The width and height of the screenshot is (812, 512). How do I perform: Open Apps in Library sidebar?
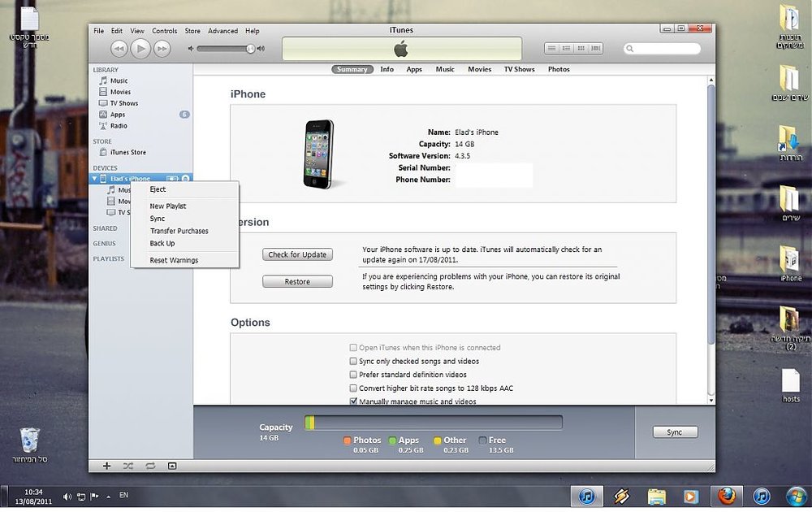click(118, 115)
